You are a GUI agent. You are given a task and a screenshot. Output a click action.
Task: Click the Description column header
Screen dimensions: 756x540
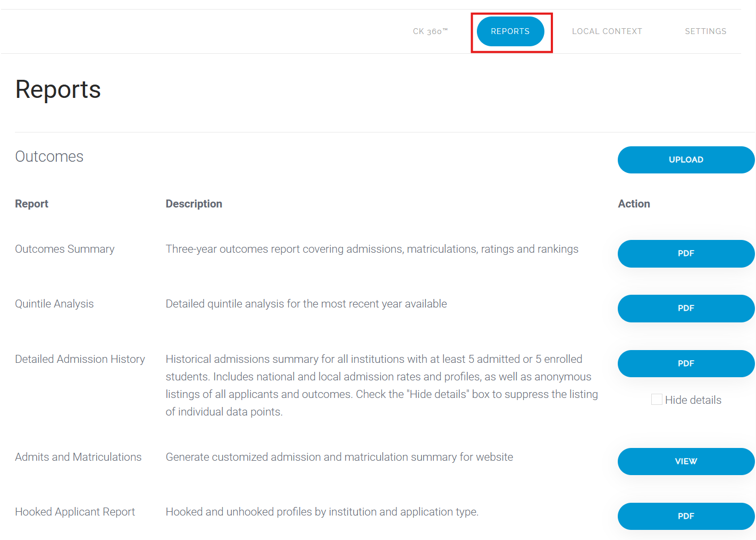click(194, 204)
